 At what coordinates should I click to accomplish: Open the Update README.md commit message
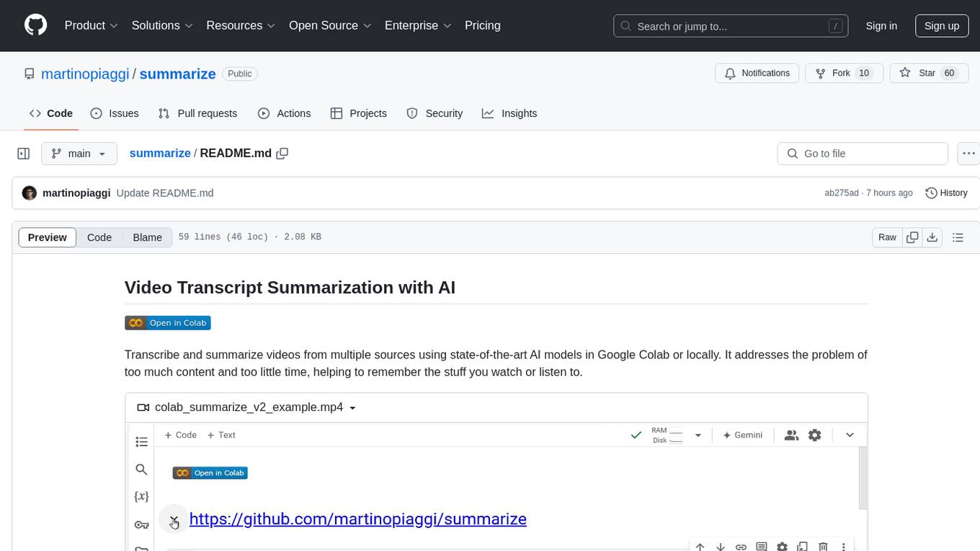click(x=165, y=193)
